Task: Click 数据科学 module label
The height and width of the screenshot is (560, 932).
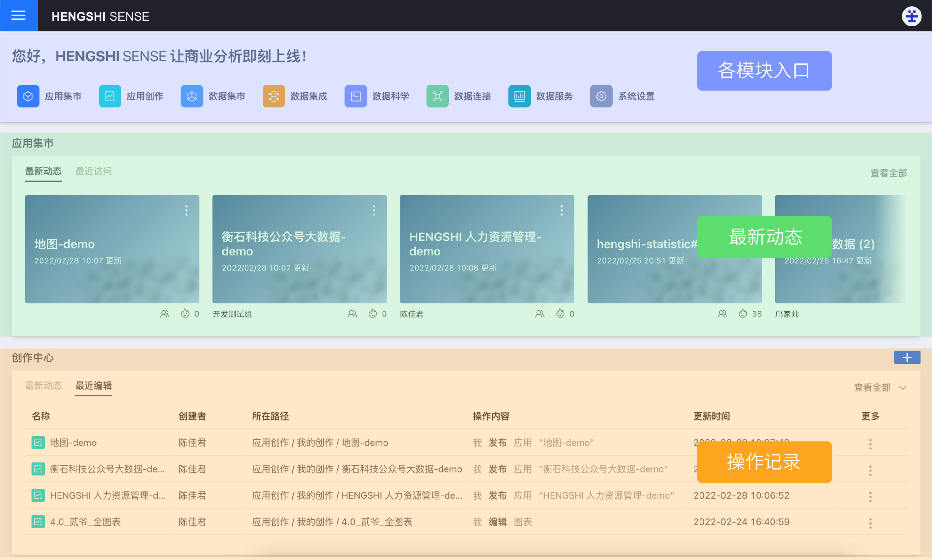Action: pos(391,96)
